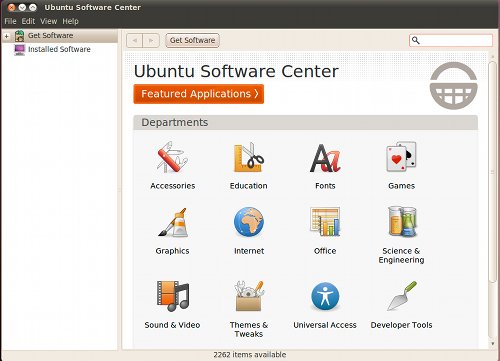Image resolution: width=500 pixels, height=361 pixels.
Task: Focus the search input field
Action: coord(451,40)
